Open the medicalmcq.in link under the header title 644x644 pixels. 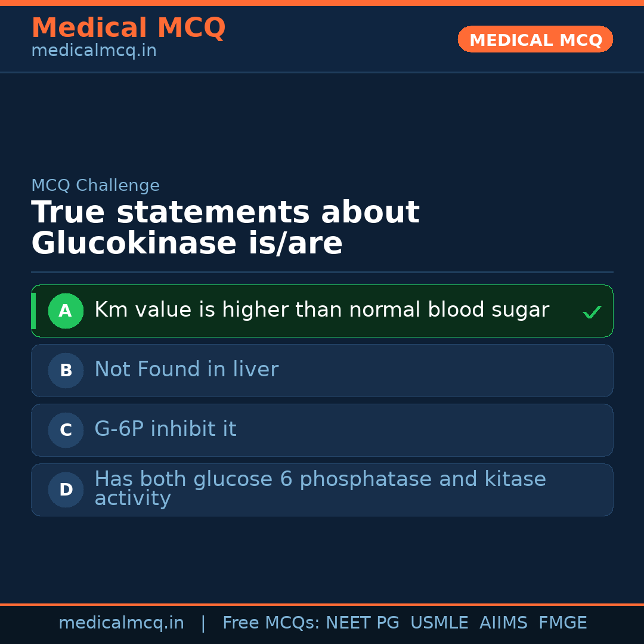(94, 51)
